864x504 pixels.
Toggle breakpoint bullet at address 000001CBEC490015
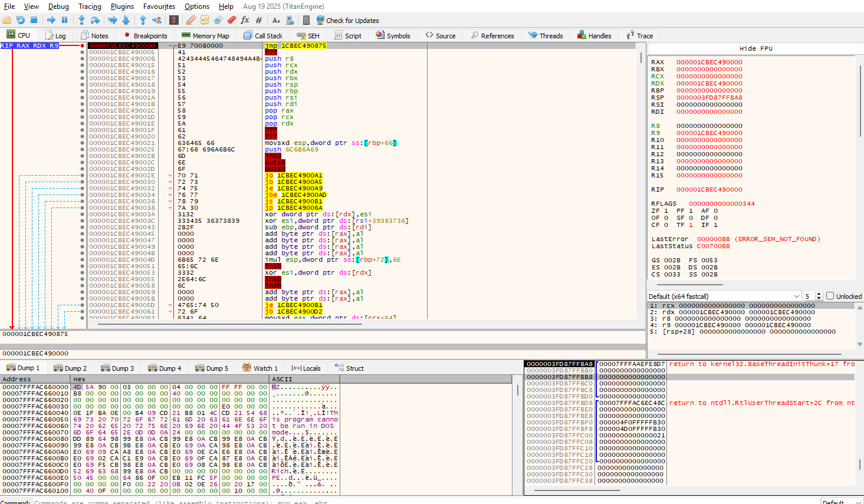[x=83, y=65]
